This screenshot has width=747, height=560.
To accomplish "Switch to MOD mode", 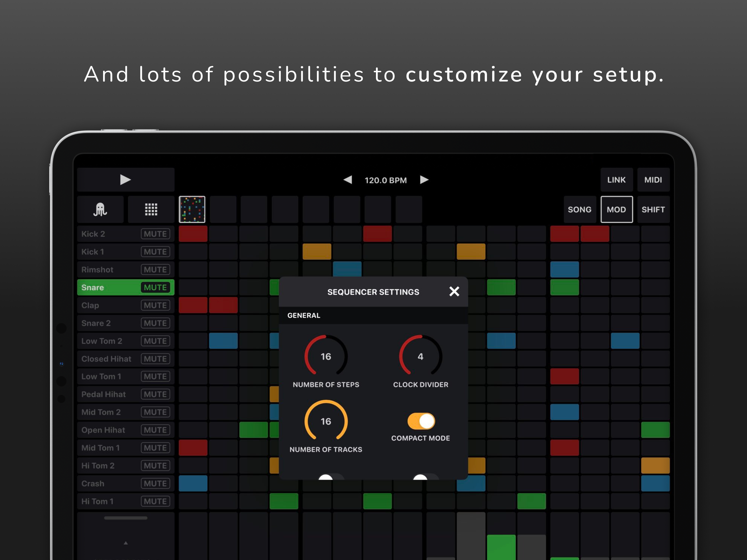I will pos(616,209).
